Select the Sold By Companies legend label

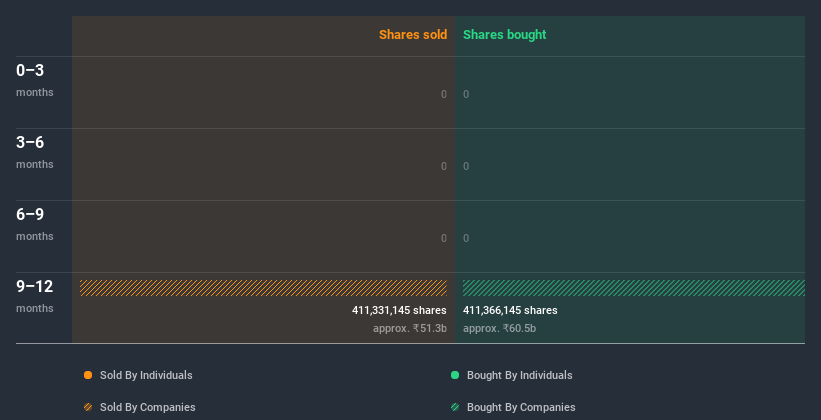[x=148, y=407]
